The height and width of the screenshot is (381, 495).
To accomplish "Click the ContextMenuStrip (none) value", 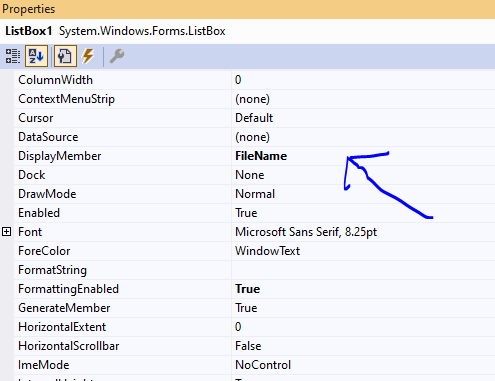I will click(x=252, y=99).
